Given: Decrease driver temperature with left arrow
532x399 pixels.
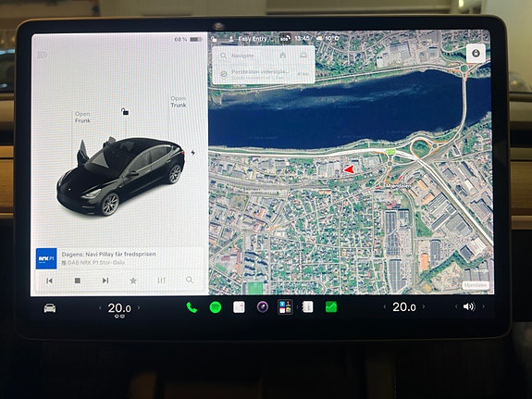Looking at the screenshot, I should 100,308.
